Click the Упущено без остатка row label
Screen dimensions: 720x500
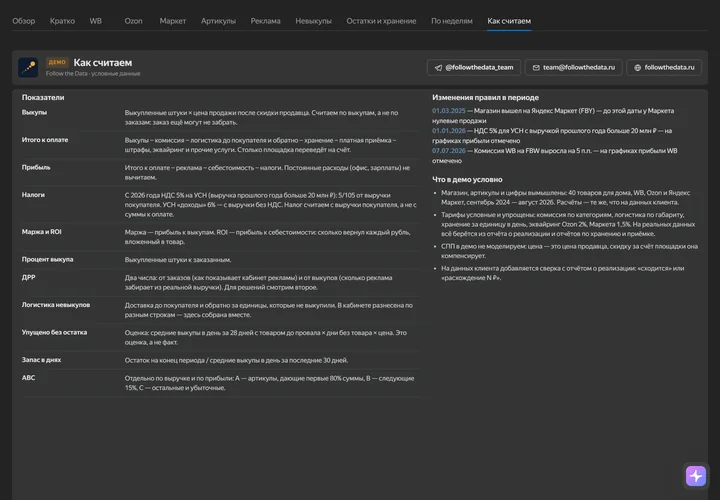[x=54, y=332]
